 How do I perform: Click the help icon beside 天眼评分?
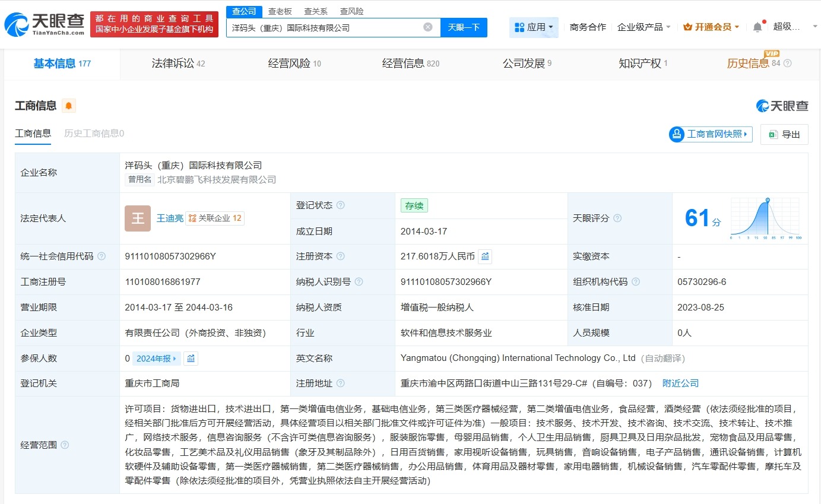(617, 218)
